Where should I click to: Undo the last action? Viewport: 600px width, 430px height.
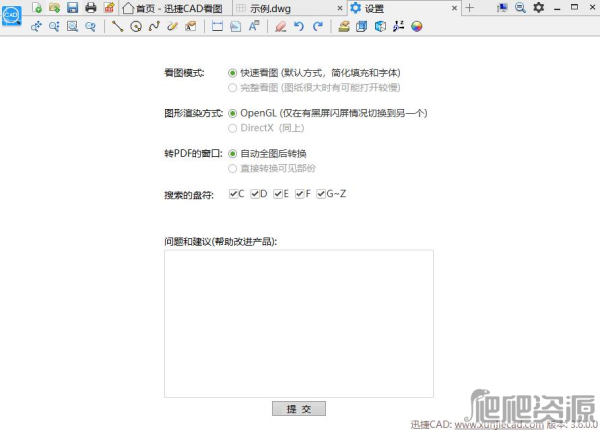pos(299,26)
